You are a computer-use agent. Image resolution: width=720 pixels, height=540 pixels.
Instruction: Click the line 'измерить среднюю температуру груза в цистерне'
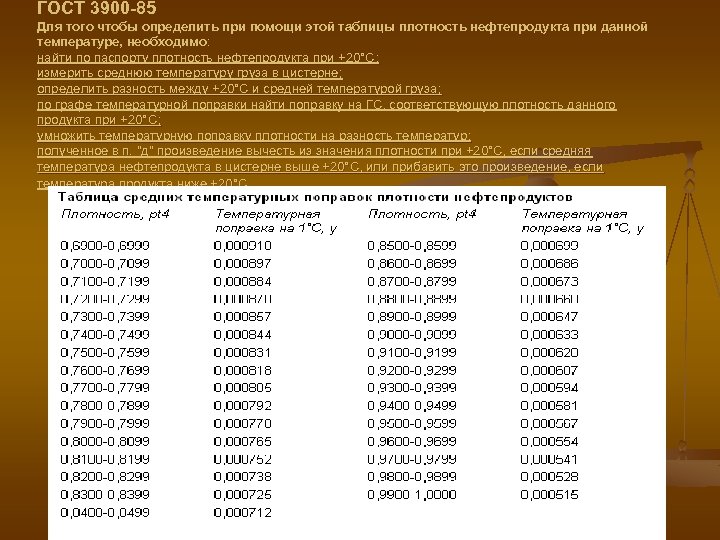190,73
